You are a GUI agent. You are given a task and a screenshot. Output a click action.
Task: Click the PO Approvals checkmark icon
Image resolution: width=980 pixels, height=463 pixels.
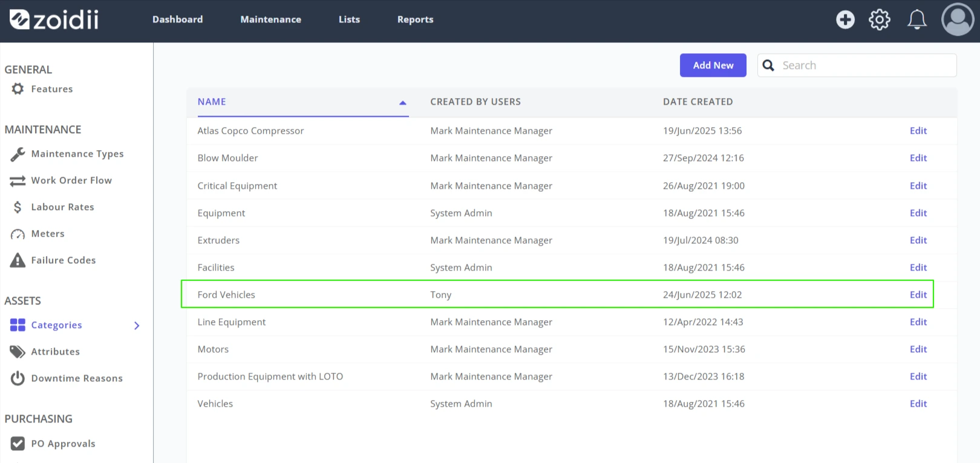tap(18, 444)
